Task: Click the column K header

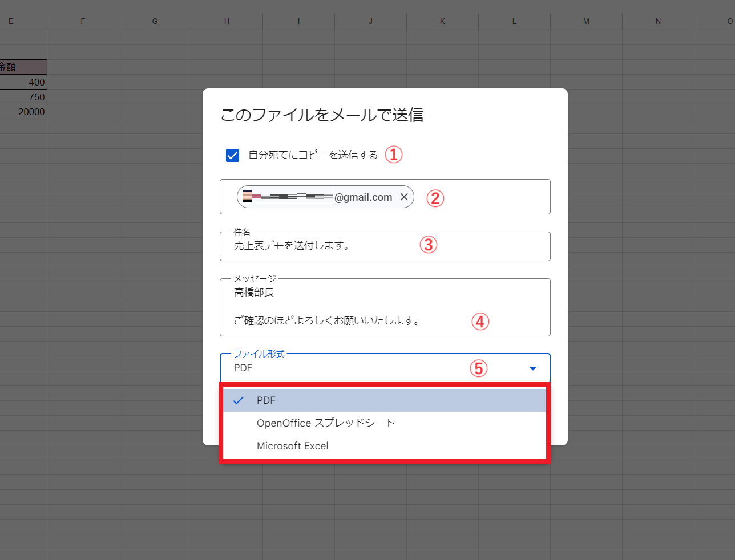Action: (442, 21)
